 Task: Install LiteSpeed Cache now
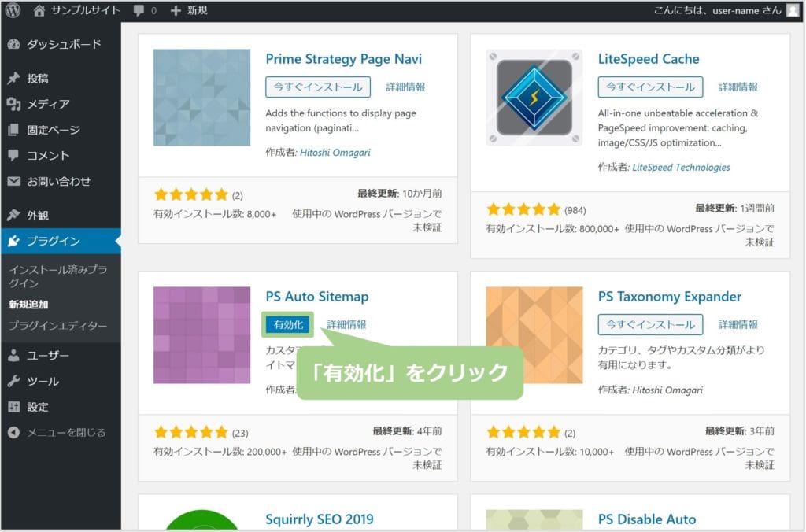[650, 87]
